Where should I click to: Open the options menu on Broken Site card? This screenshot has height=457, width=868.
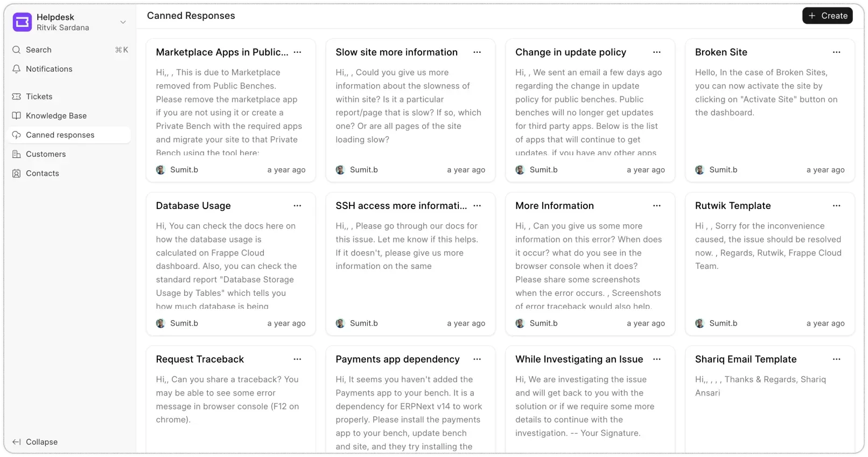tap(836, 52)
